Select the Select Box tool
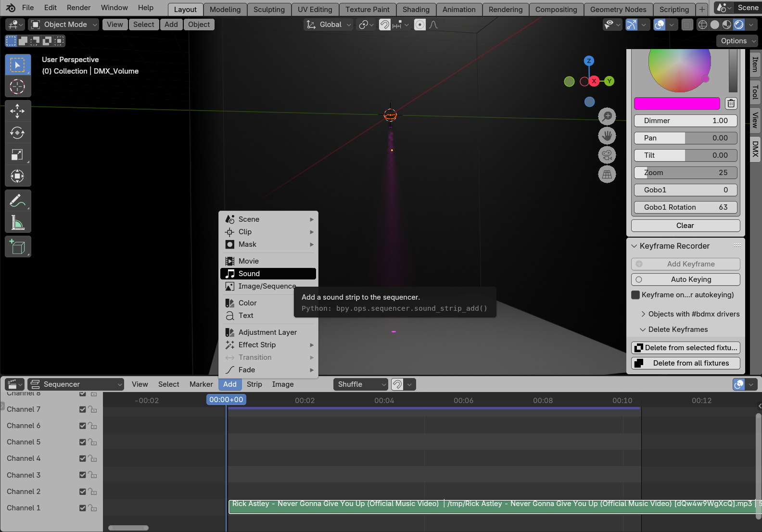Viewport: 762px width, 532px height. click(x=18, y=65)
